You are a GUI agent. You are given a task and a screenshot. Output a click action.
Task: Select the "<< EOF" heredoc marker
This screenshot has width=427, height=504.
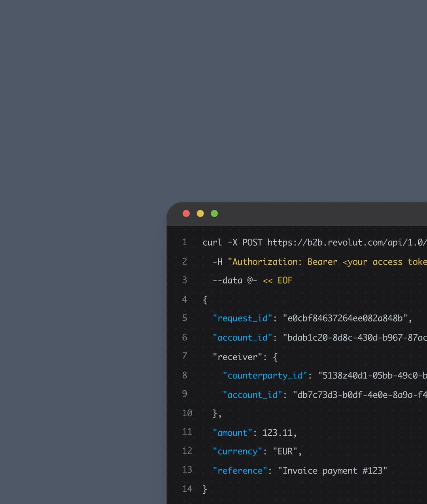tap(278, 280)
